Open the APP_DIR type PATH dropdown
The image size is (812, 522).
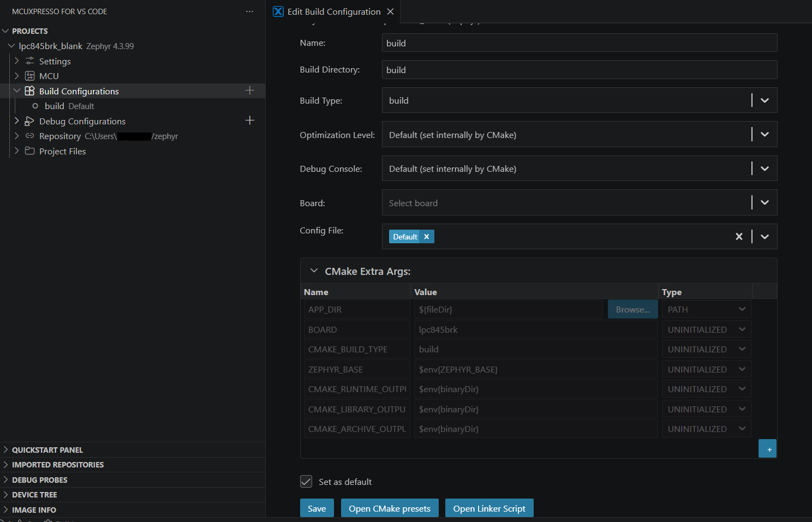pos(707,309)
